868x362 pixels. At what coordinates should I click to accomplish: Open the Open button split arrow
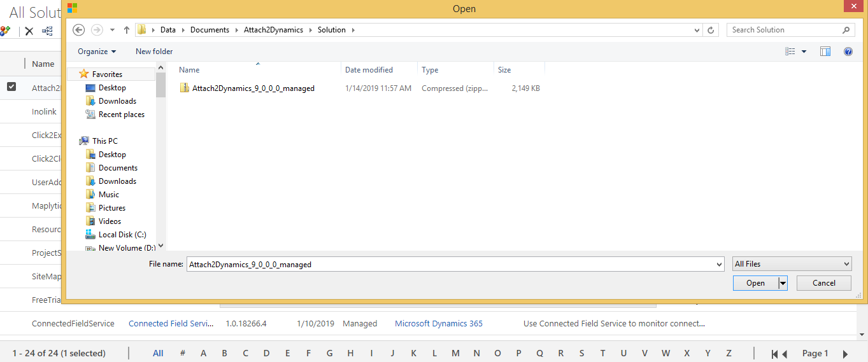783,283
